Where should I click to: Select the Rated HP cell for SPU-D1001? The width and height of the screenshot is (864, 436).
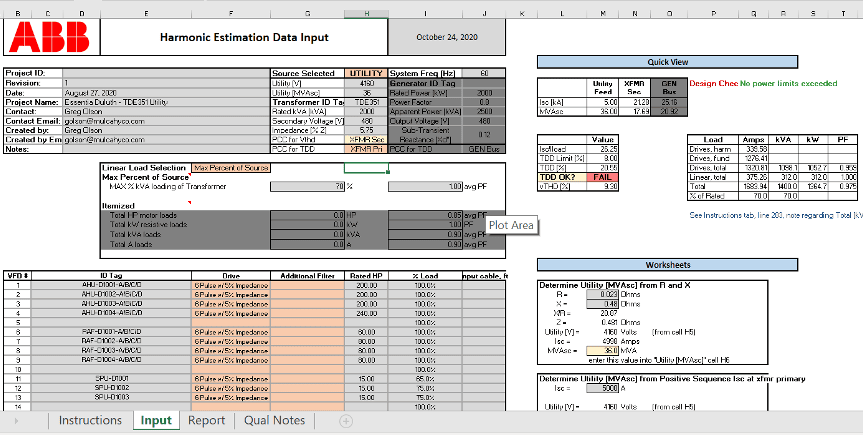[366, 378]
